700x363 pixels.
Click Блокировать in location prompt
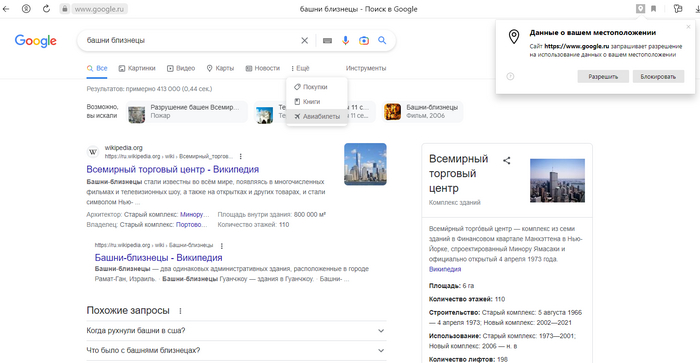pyautogui.click(x=658, y=77)
